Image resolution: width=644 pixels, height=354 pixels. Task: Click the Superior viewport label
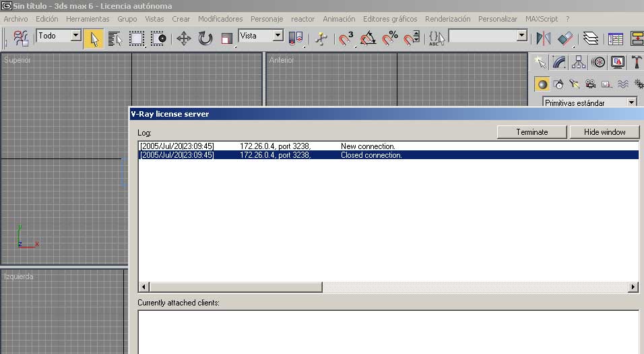point(18,60)
